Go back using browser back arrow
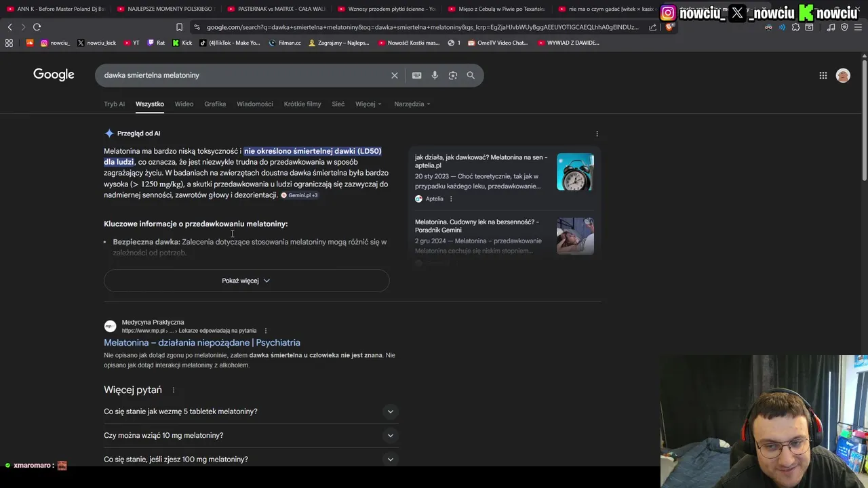This screenshot has width=868, height=488. pyautogui.click(x=9, y=27)
